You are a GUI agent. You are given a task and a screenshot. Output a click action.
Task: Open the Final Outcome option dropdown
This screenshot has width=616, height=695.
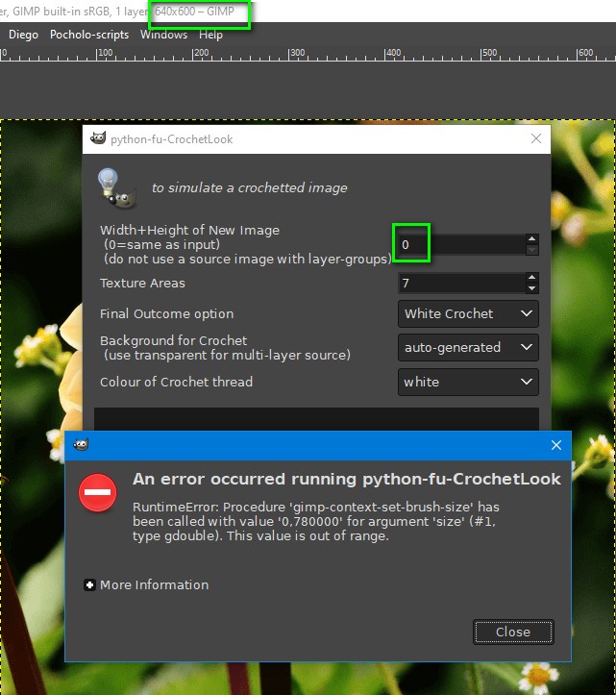coord(468,313)
